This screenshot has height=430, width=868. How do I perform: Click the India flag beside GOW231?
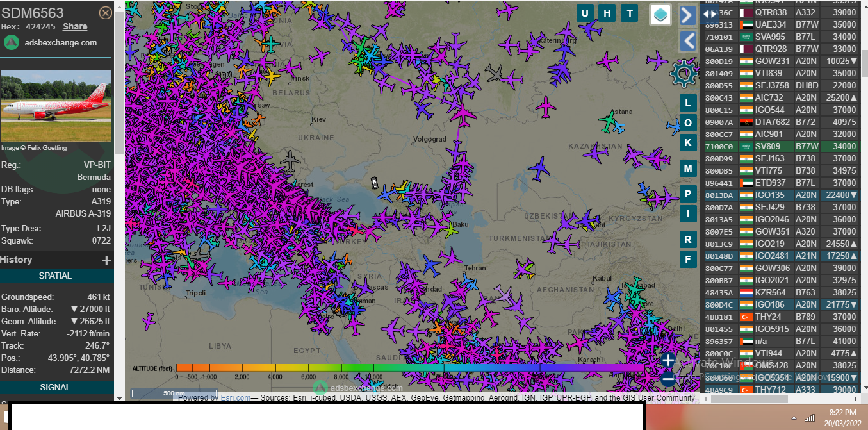(x=746, y=61)
